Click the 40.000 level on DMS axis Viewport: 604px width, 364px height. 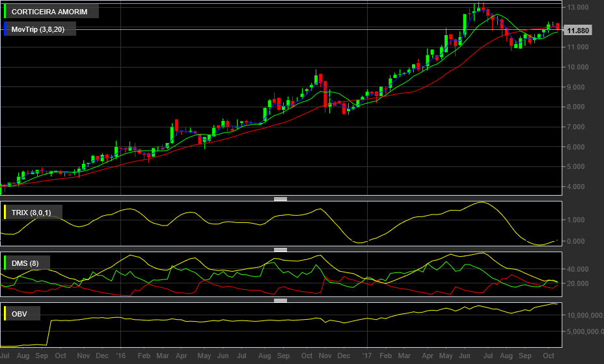[x=577, y=269]
